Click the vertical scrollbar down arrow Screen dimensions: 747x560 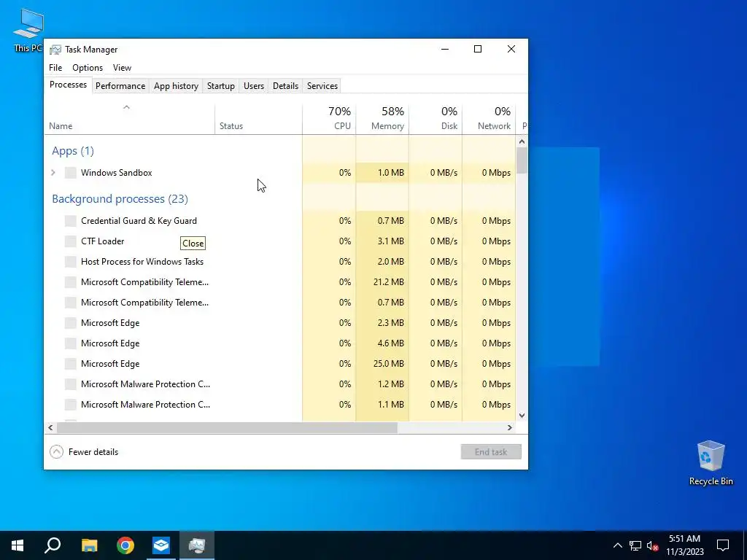click(x=522, y=415)
